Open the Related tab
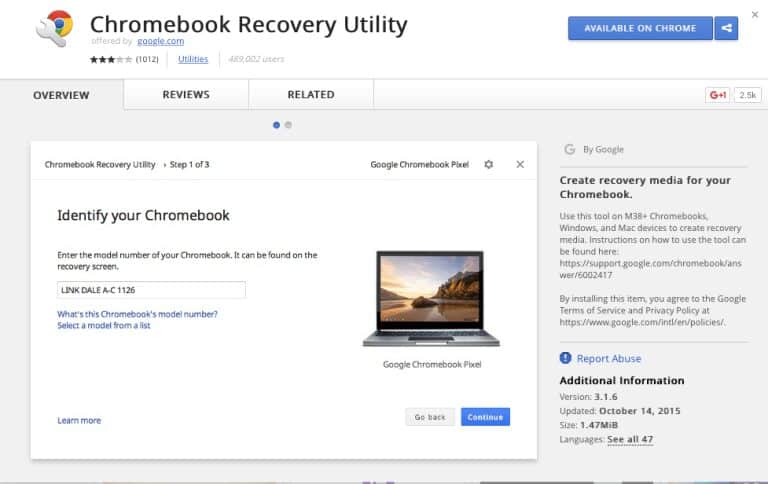This screenshot has width=768, height=484. click(311, 95)
